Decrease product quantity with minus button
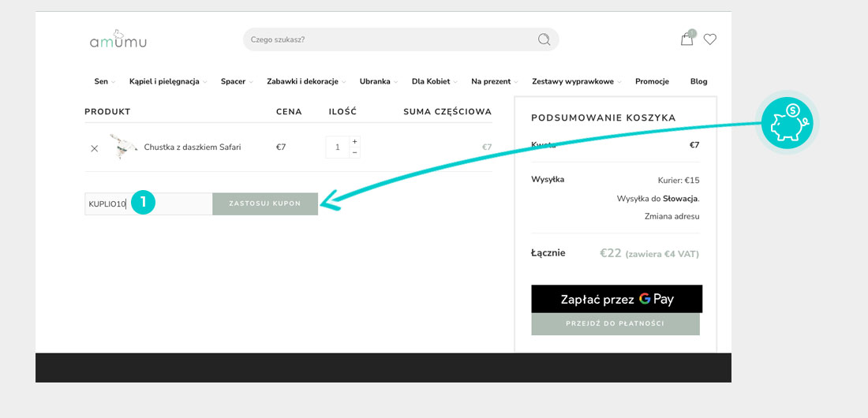 pos(354,152)
